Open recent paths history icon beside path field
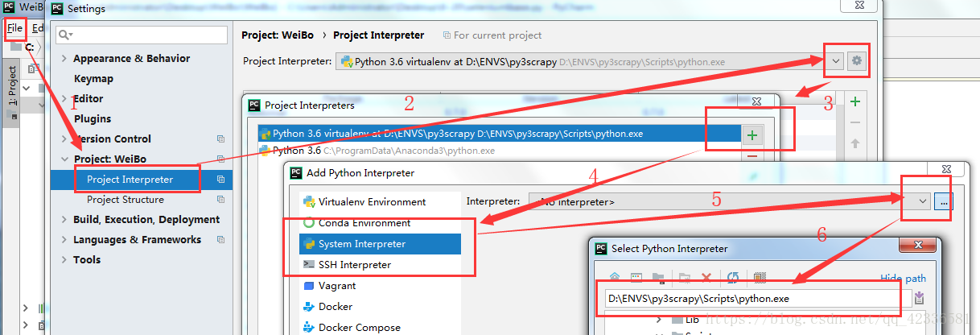Screen dimensions: 980x335 tap(920, 299)
